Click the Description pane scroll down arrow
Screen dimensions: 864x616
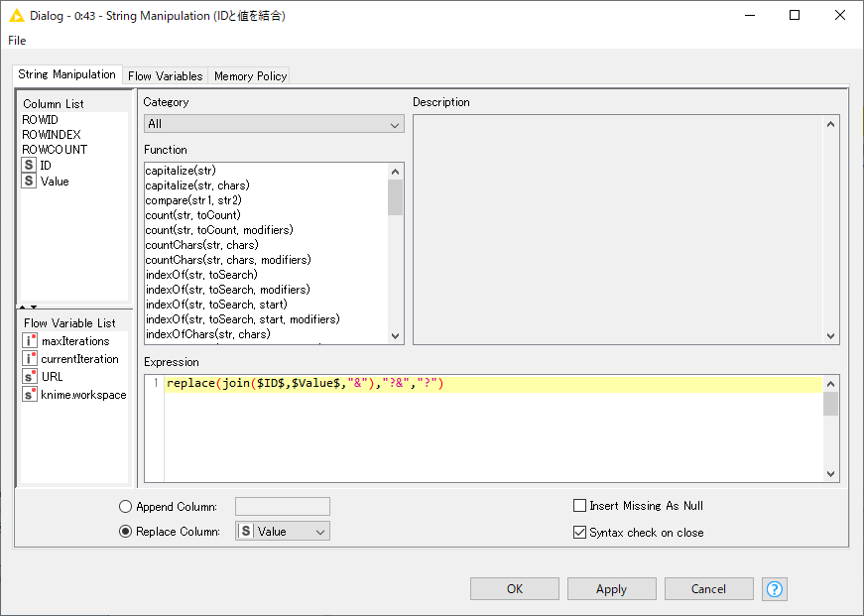pos(831,335)
